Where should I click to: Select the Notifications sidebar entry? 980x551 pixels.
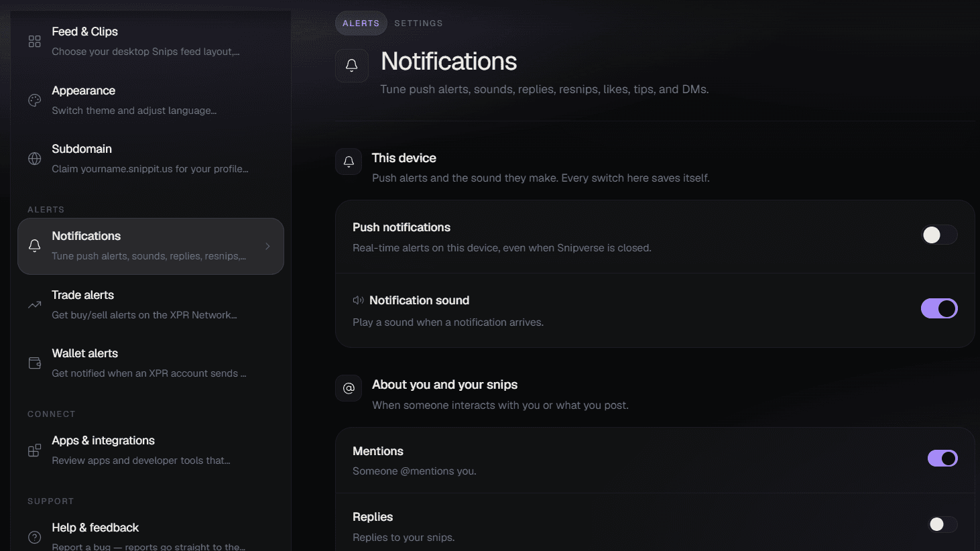point(151,246)
